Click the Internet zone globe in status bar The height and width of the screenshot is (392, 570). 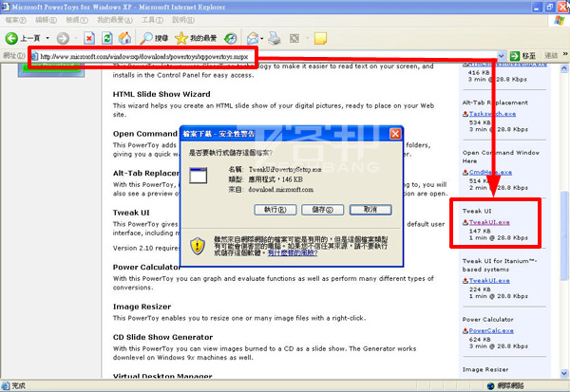491,385
